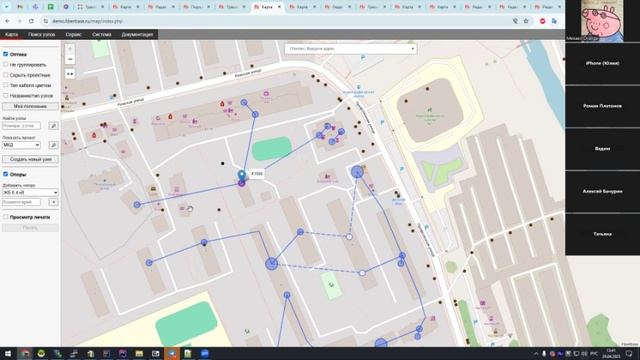Click the blue node at far left of map
This screenshot has height=360, width=640.
[x=137, y=204]
